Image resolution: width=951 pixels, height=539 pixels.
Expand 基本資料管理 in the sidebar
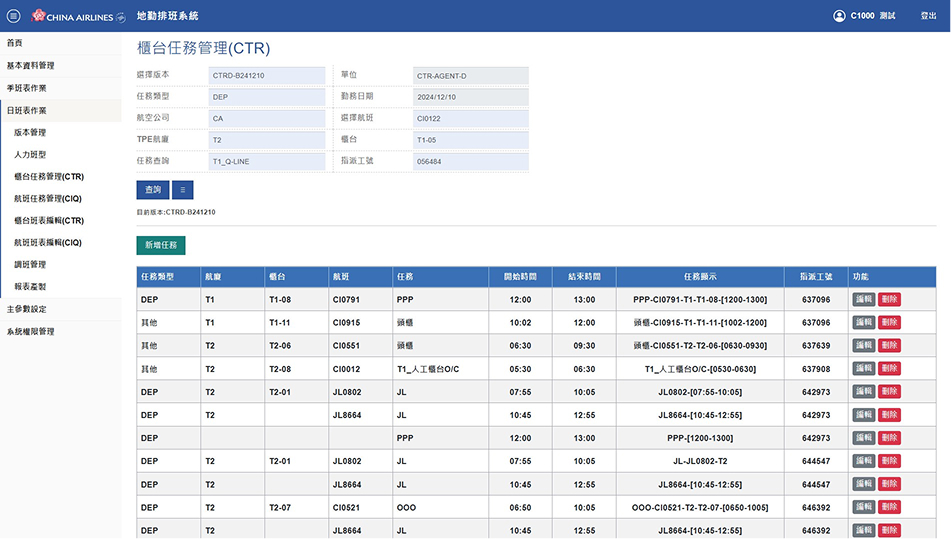click(x=31, y=65)
